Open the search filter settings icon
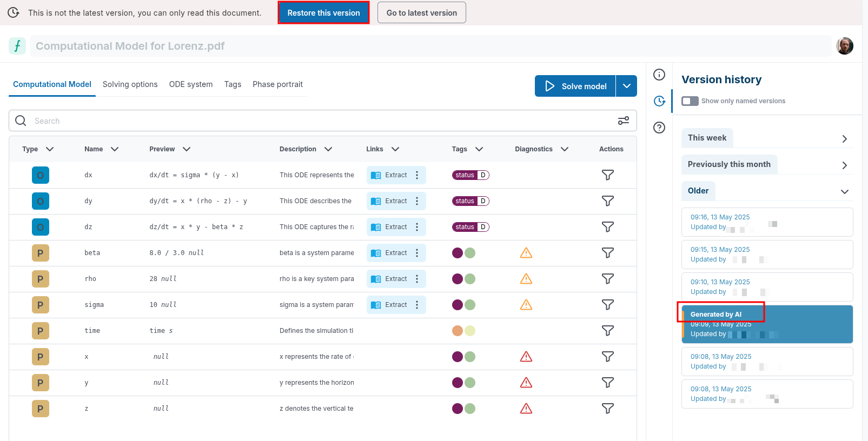This screenshot has height=441, width=868. (x=623, y=121)
